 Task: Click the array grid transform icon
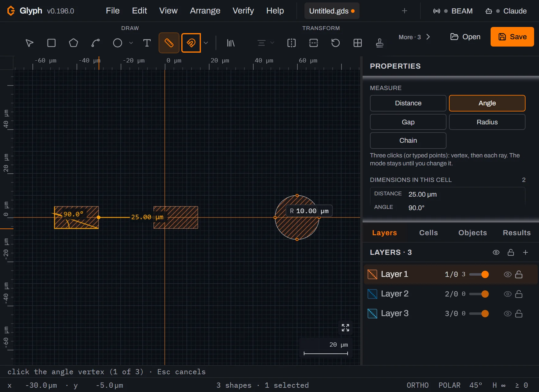358,43
